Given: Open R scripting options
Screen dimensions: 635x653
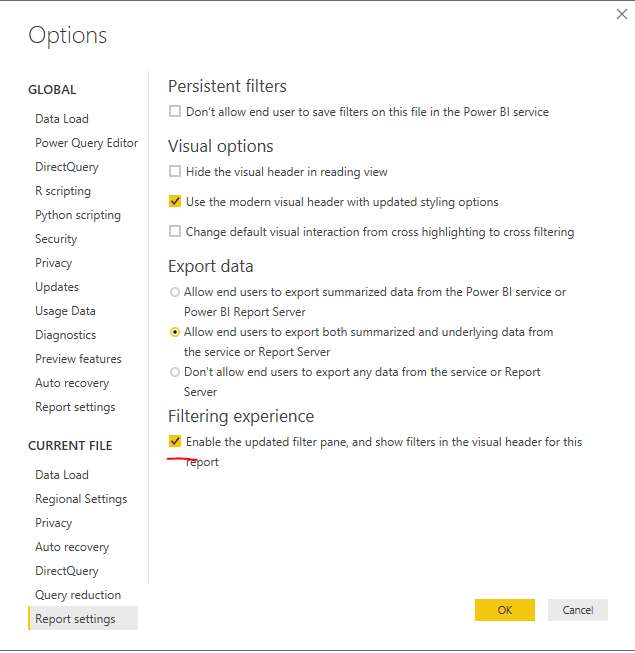Looking at the screenshot, I should click(63, 191).
